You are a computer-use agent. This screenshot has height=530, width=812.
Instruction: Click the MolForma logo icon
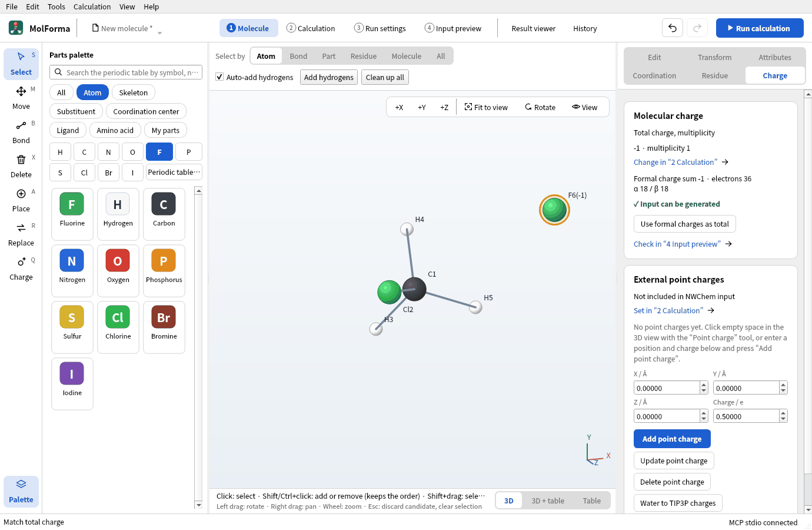16,28
